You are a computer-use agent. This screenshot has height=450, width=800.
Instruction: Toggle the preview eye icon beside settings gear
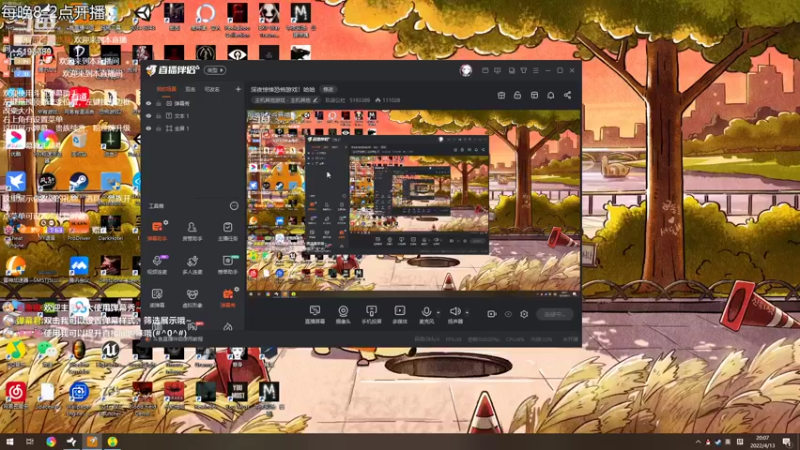click(508, 314)
